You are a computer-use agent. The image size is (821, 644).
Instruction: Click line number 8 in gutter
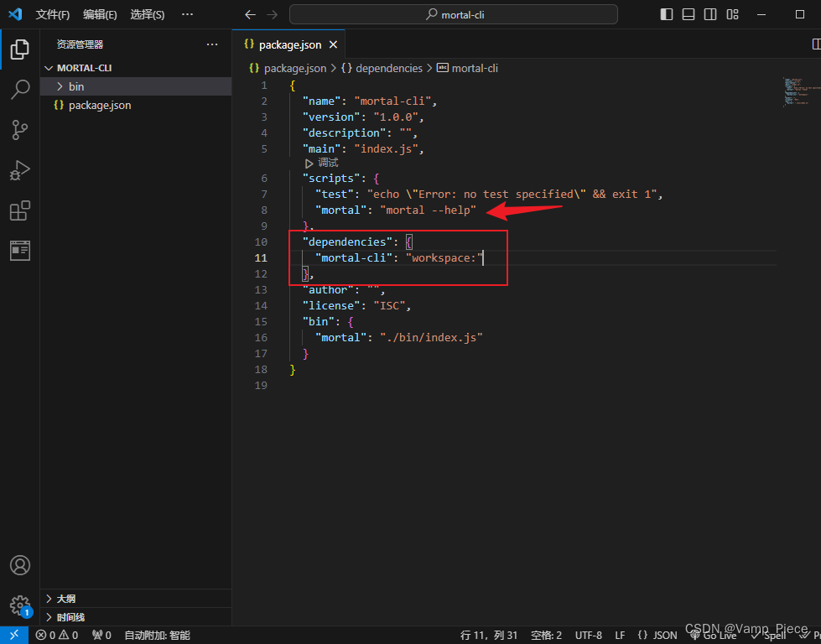(264, 210)
